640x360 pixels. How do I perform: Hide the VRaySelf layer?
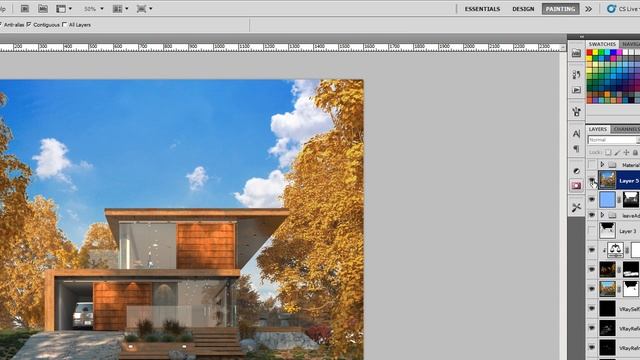click(592, 309)
